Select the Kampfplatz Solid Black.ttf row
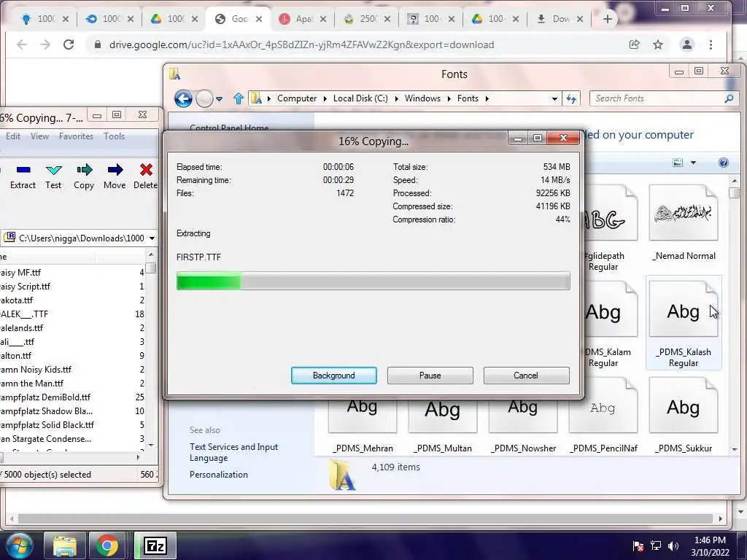The width and height of the screenshot is (747, 560). pos(71,425)
